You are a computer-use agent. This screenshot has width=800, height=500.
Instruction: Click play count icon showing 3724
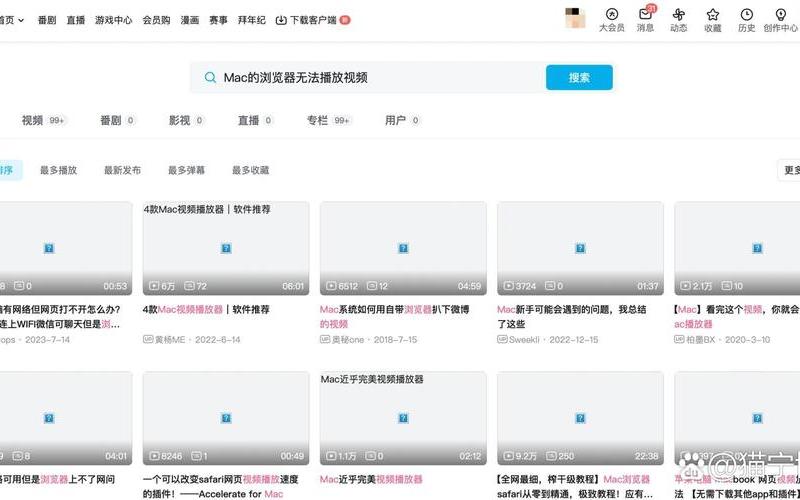point(508,286)
